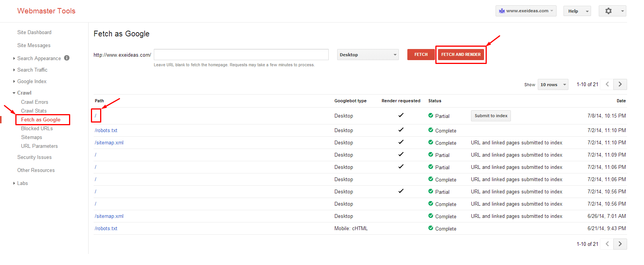Click the FETCH AND RENDER button
This screenshot has width=644, height=265.
coord(461,54)
